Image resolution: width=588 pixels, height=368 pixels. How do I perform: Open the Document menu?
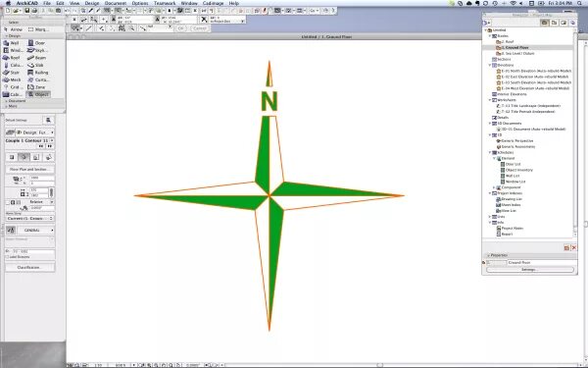(116, 3)
